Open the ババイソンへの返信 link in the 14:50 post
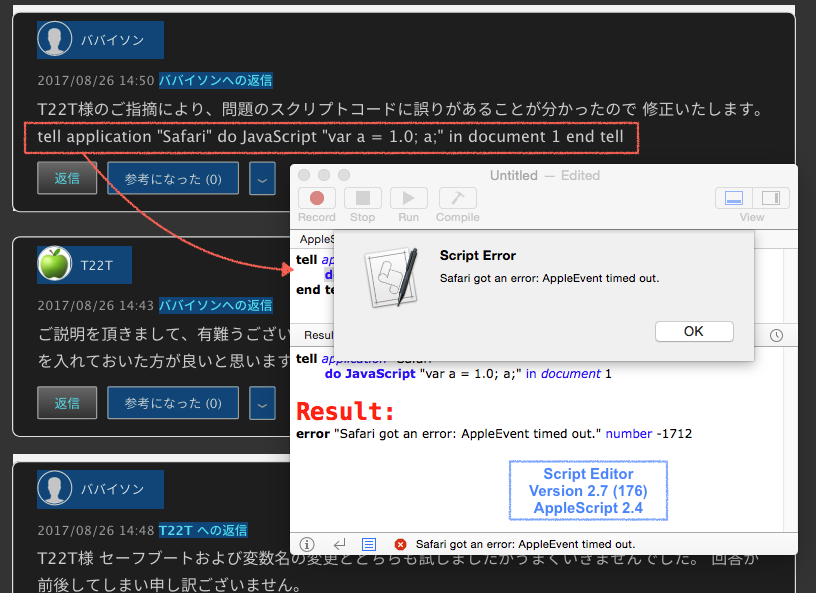Image resolution: width=816 pixels, height=593 pixels. [x=215, y=80]
